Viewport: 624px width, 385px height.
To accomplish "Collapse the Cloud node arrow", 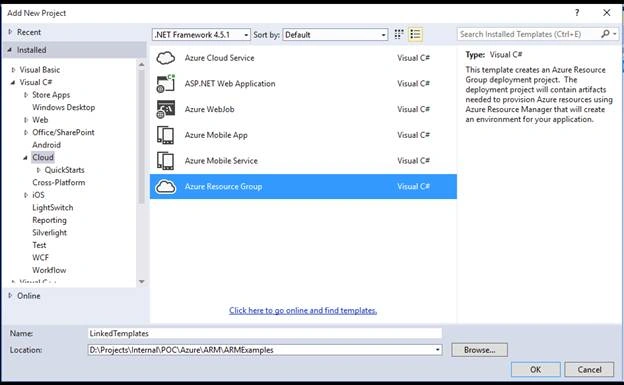I will pyautogui.click(x=25, y=158).
